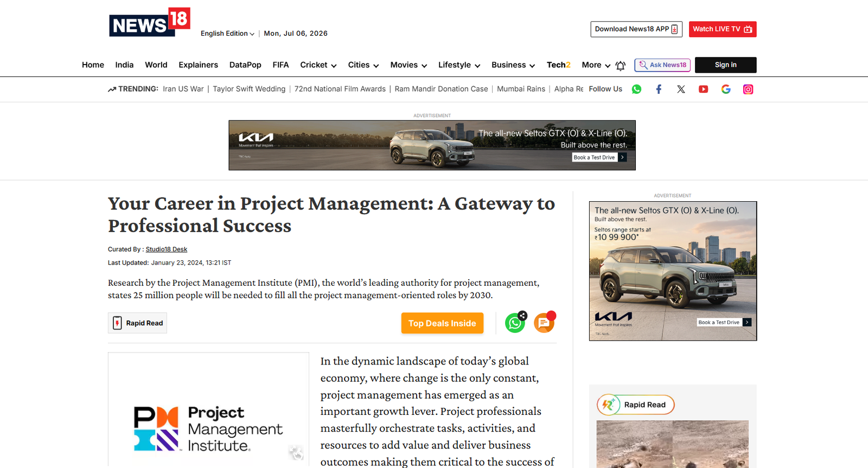Open the World section
Viewport: 868px width, 468px height.
click(x=156, y=65)
